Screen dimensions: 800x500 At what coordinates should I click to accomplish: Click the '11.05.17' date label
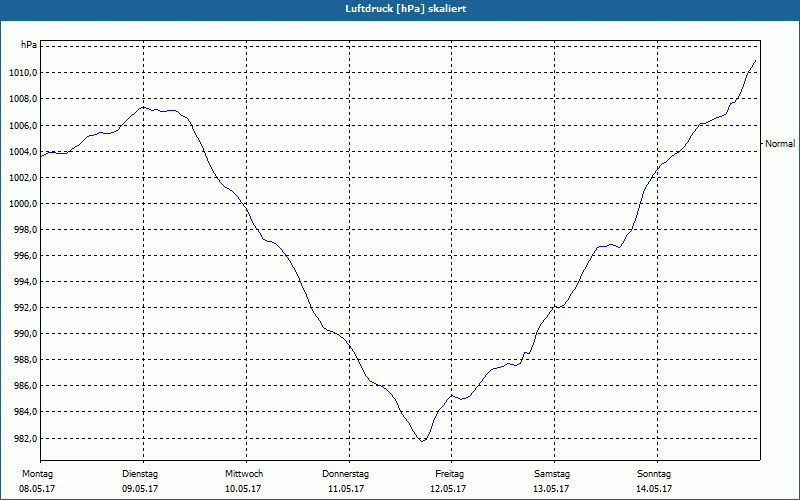coord(346,489)
